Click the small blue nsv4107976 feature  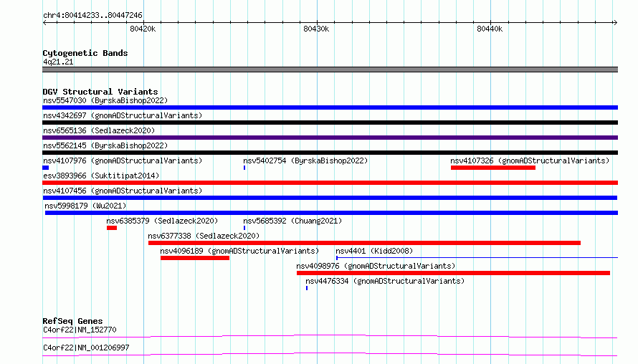tap(46, 168)
